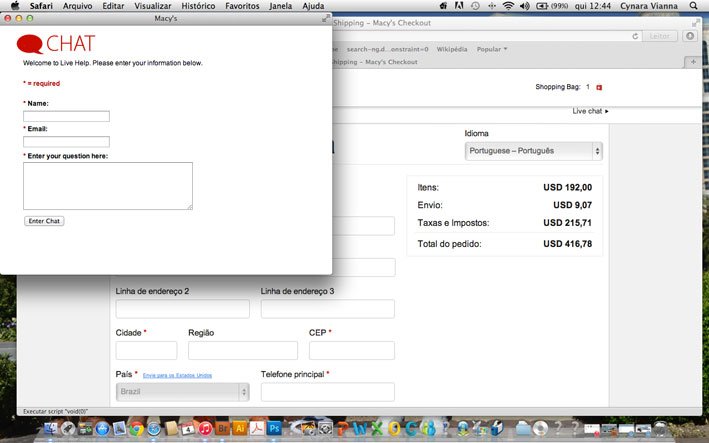Click the Linha de endereço 2 field
This screenshot has height=443, width=709.
pos(183,309)
